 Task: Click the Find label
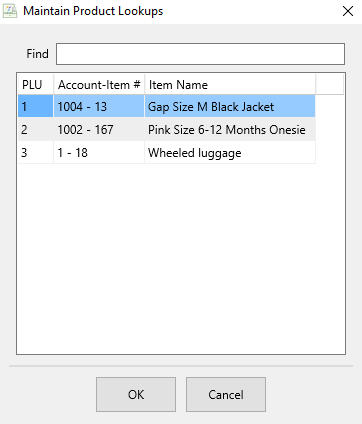[37, 54]
